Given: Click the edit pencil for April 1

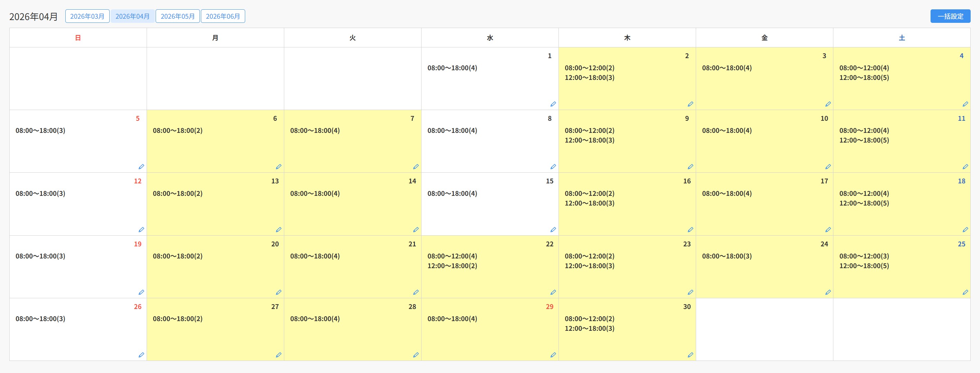Looking at the screenshot, I should pos(553,104).
